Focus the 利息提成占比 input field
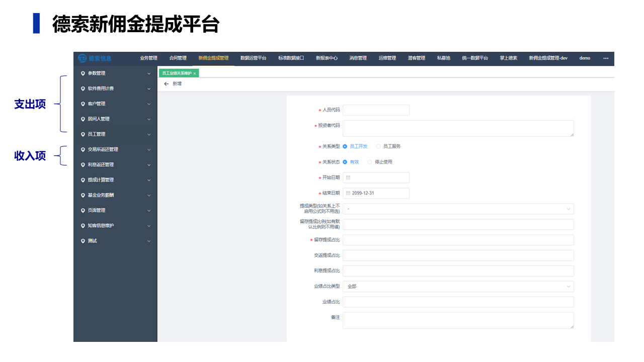The height and width of the screenshot is (362, 644). tap(458, 271)
